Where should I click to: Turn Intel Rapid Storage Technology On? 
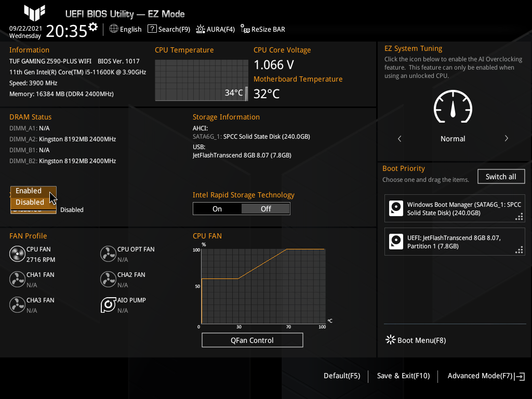(x=217, y=209)
